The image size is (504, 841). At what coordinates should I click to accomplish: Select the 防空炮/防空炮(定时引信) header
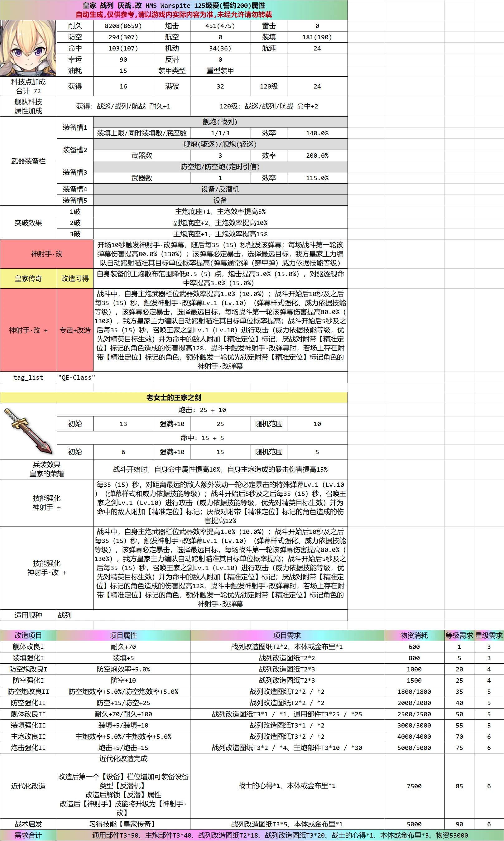pyautogui.click(x=220, y=166)
